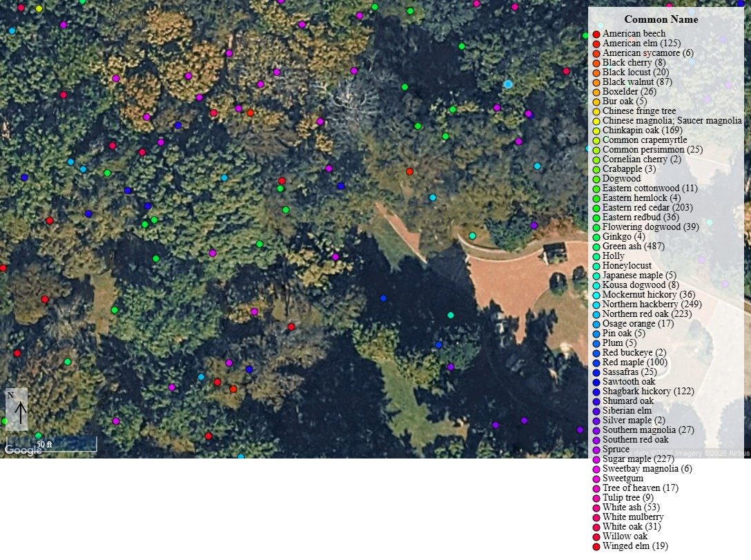
Task: Select Mockernut hickory (36) legend label
Action: [x=649, y=294]
